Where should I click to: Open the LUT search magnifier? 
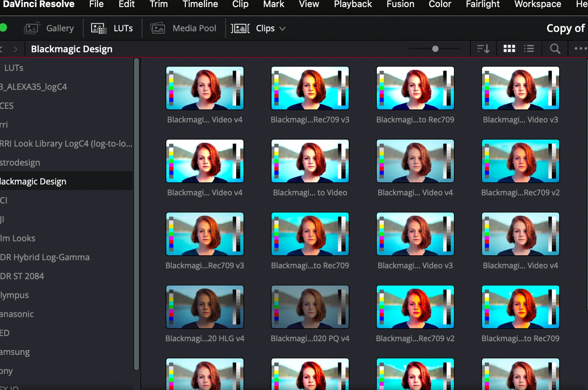(x=554, y=48)
